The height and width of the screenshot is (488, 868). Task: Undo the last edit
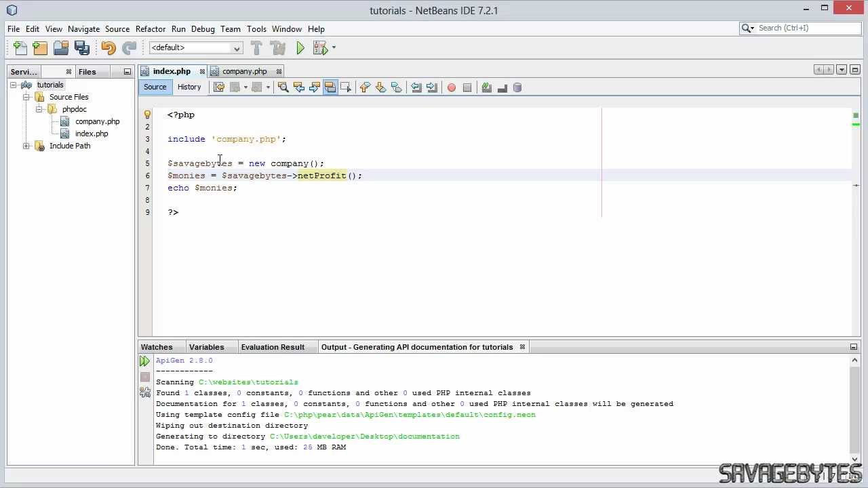tap(108, 47)
